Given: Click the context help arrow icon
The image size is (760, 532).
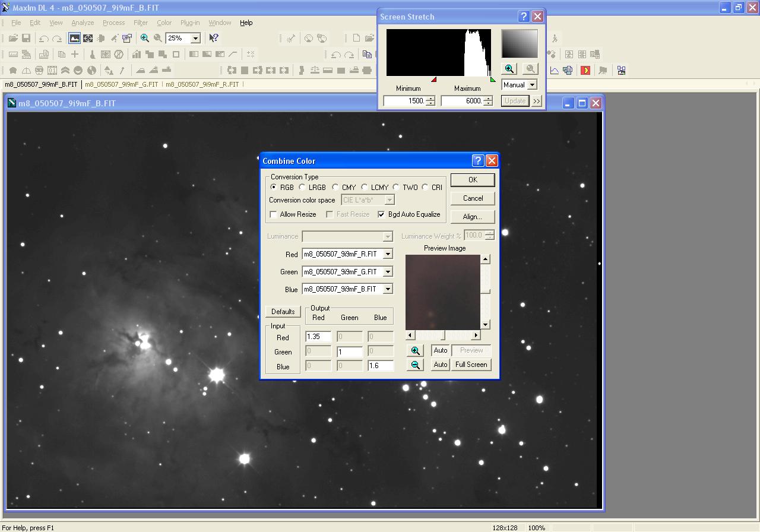Looking at the screenshot, I should point(214,38).
